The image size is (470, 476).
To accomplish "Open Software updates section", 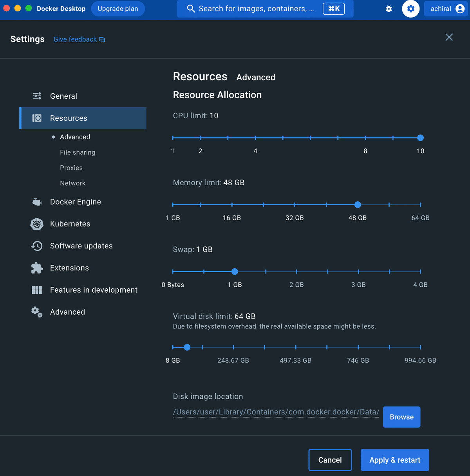I will tap(83, 246).
